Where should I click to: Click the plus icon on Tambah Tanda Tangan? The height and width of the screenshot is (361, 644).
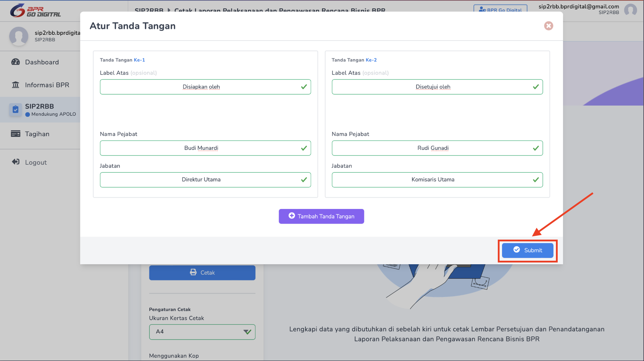292,216
